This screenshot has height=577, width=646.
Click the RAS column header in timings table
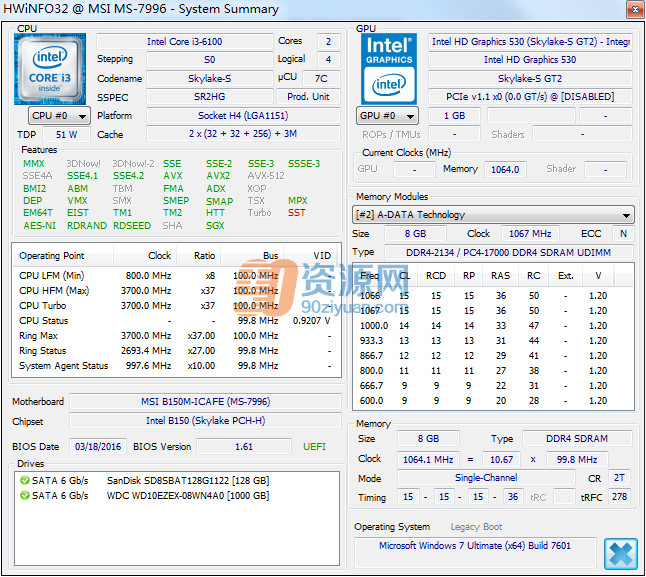pyautogui.click(x=500, y=276)
